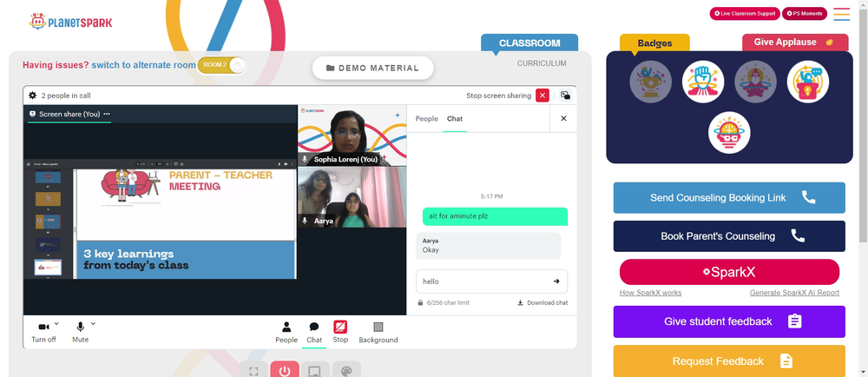Screen dimensions: 868x377
Task: Close the chat side panel
Action: click(x=563, y=118)
